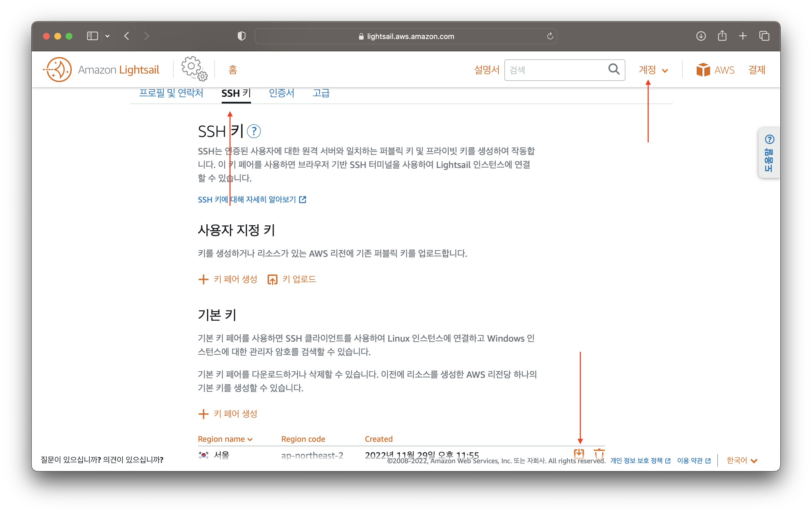
Task: Toggle Safari sidebar panel
Action: coord(92,36)
